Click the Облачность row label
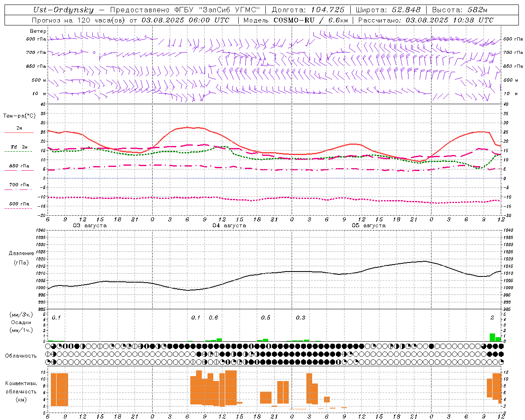 tap(21, 356)
